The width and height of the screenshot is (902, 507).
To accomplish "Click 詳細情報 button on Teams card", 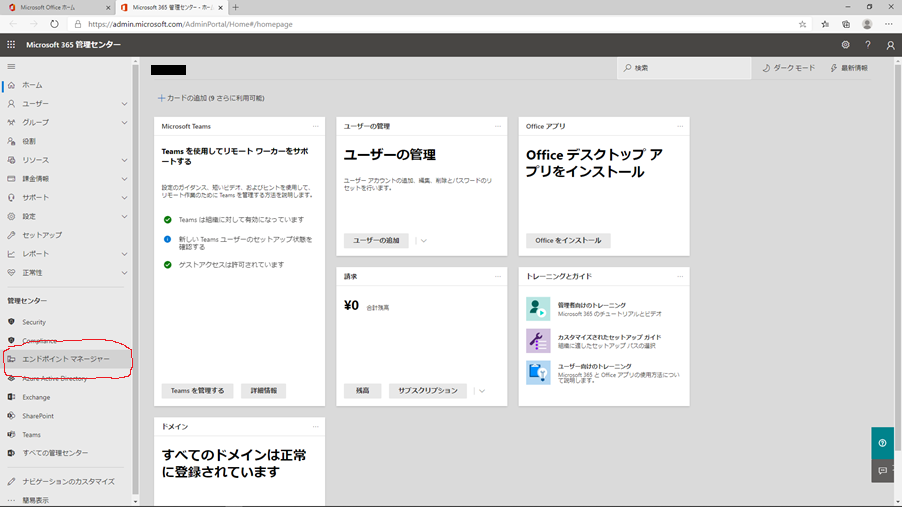I will click(263, 391).
